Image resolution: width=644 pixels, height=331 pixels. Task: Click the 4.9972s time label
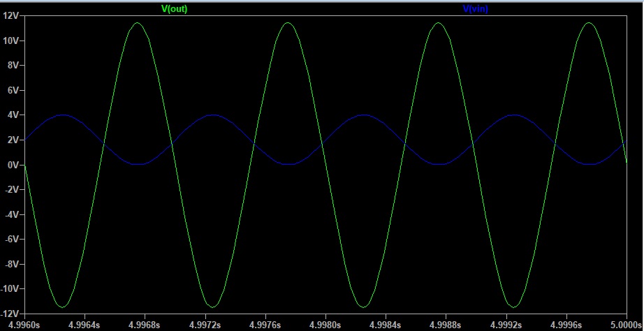pyautogui.click(x=205, y=325)
